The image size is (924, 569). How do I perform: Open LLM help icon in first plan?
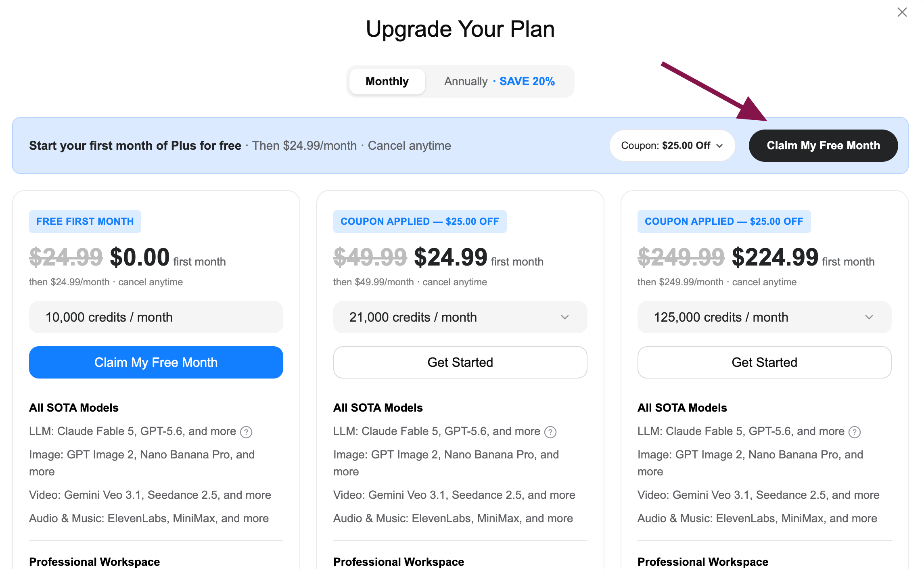(x=246, y=432)
